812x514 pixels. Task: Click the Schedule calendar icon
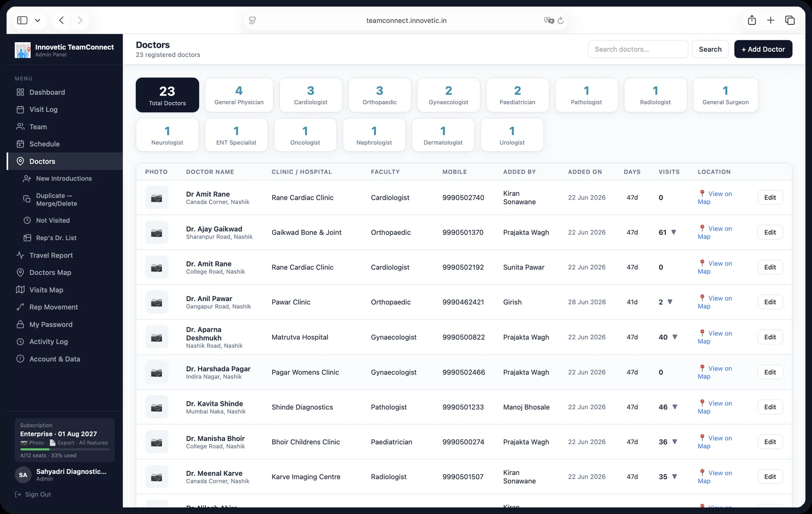[20, 144]
